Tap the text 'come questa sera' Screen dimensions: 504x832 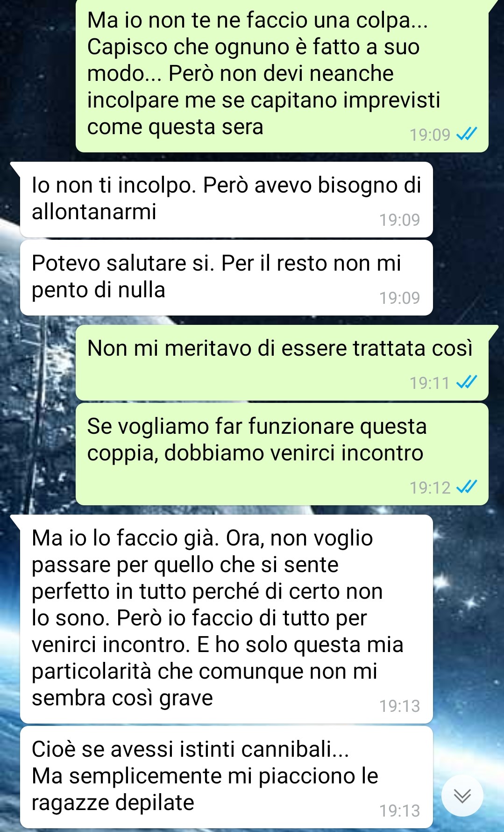pyautogui.click(x=175, y=127)
